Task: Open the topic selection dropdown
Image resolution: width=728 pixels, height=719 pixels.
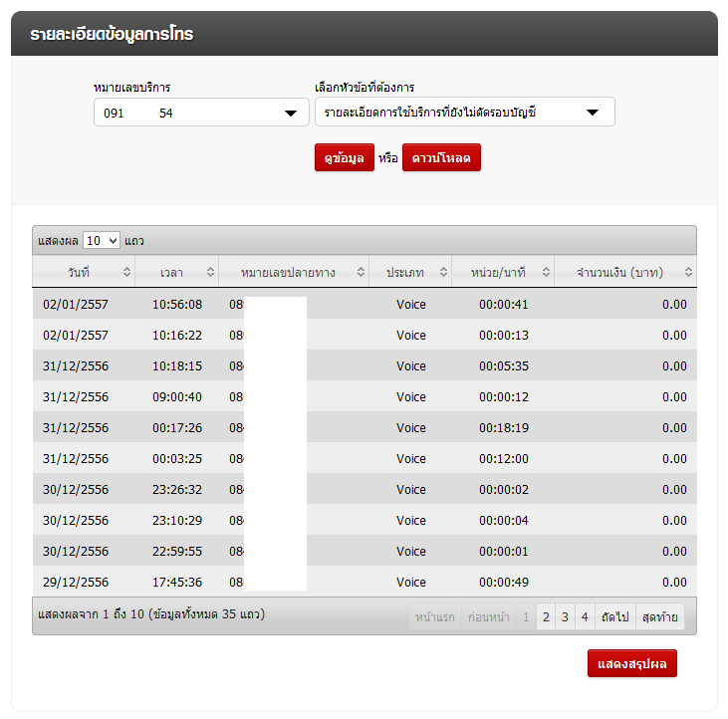Action: pyautogui.click(x=465, y=112)
